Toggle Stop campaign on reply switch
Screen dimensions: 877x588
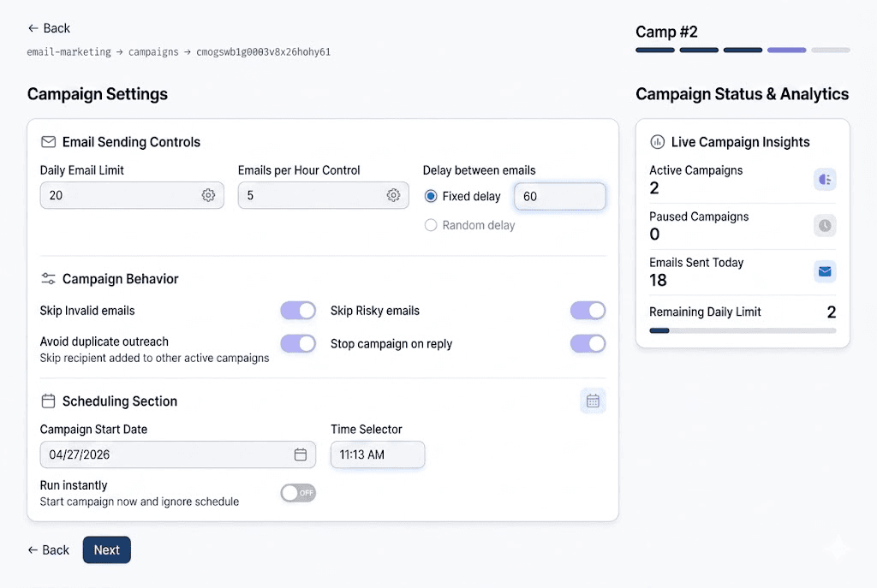coord(588,343)
